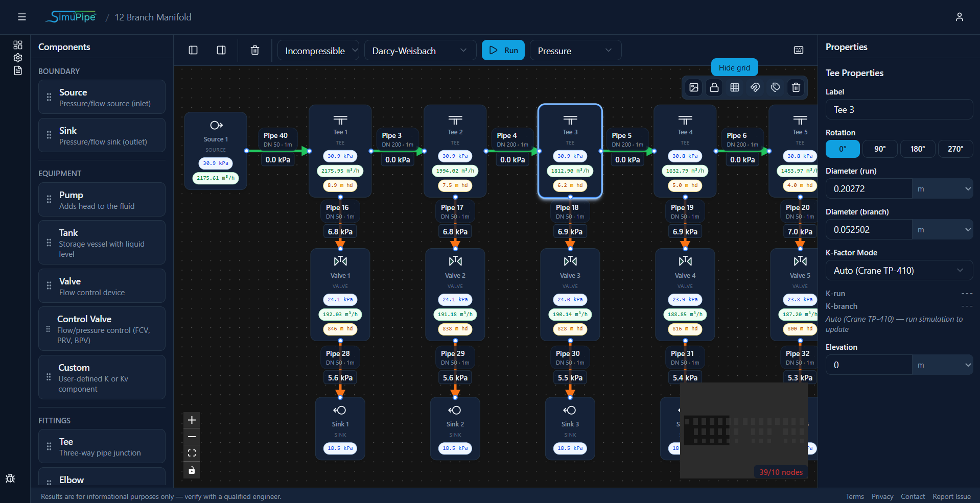980x503 pixels.
Task: Open the Darcy-Weisbach method dropdown
Action: [420, 50]
